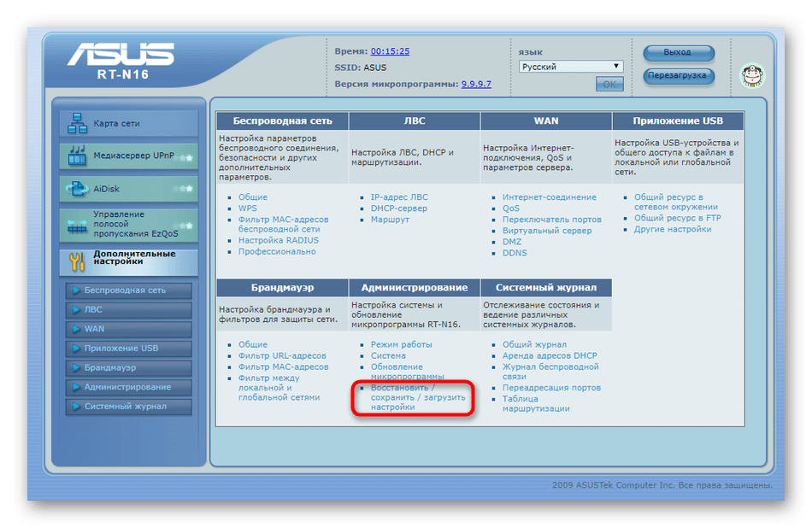This screenshot has height=528, width=812.
Task: Open Система link
Action: (x=388, y=355)
